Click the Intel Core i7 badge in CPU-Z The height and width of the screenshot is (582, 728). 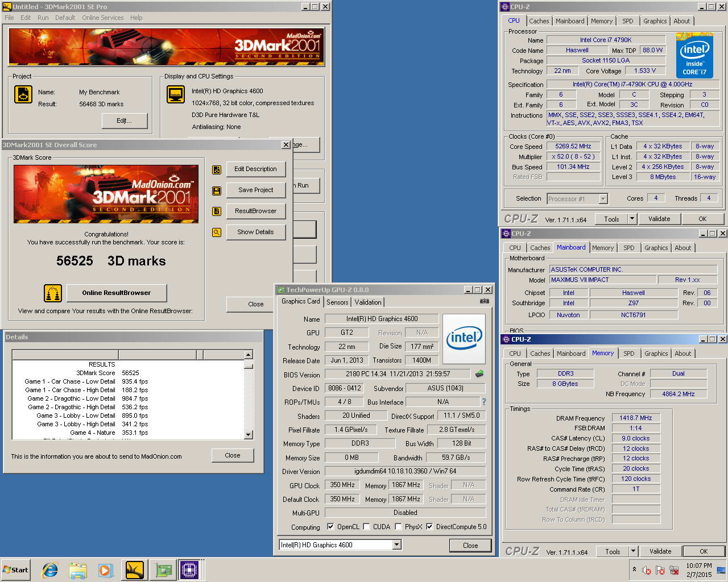tap(694, 55)
